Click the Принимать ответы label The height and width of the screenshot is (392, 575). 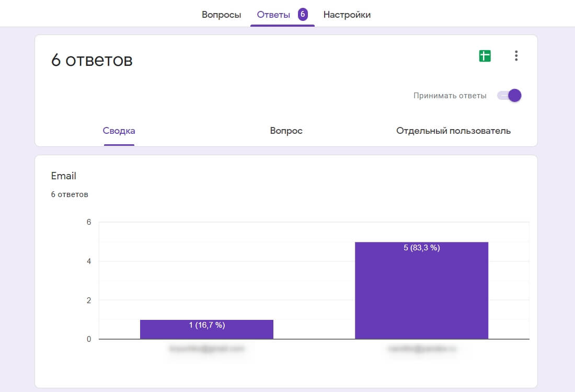tap(450, 96)
